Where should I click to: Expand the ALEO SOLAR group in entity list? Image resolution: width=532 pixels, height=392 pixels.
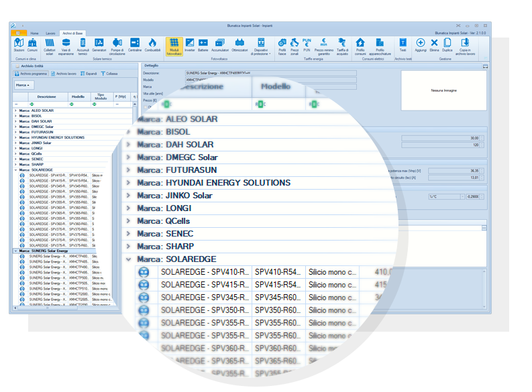click(15, 111)
